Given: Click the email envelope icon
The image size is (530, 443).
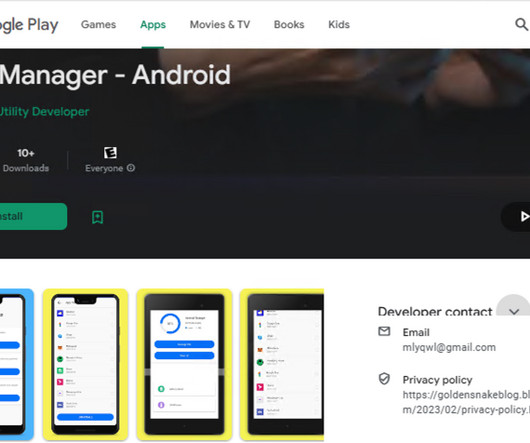Looking at the screenshot, I should pos(384,331).
